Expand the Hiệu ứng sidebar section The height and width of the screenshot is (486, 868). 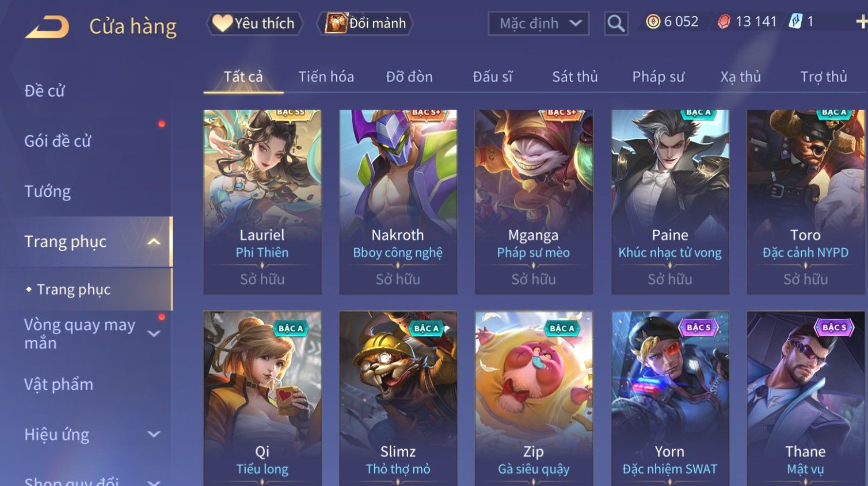click(154, 434)
